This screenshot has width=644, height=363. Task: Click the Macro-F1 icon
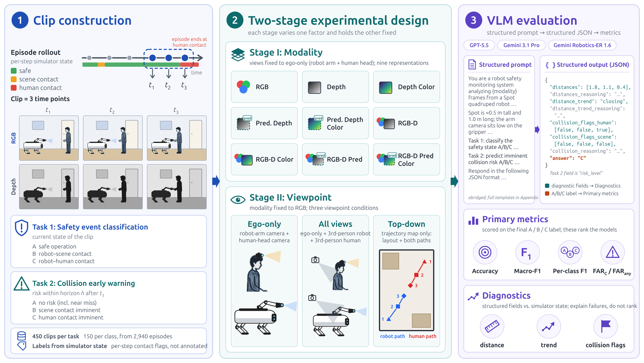point(527,252)
